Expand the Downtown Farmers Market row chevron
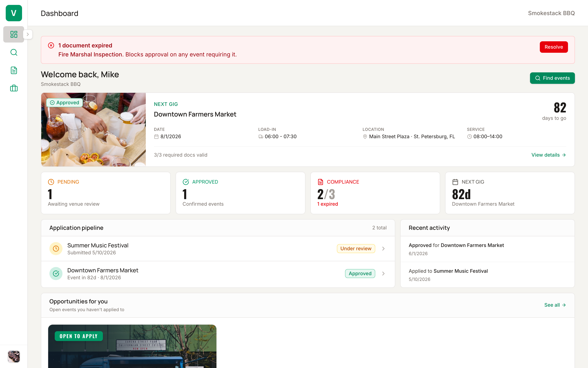Screen dimensions: 588x368 coord(383,274)
